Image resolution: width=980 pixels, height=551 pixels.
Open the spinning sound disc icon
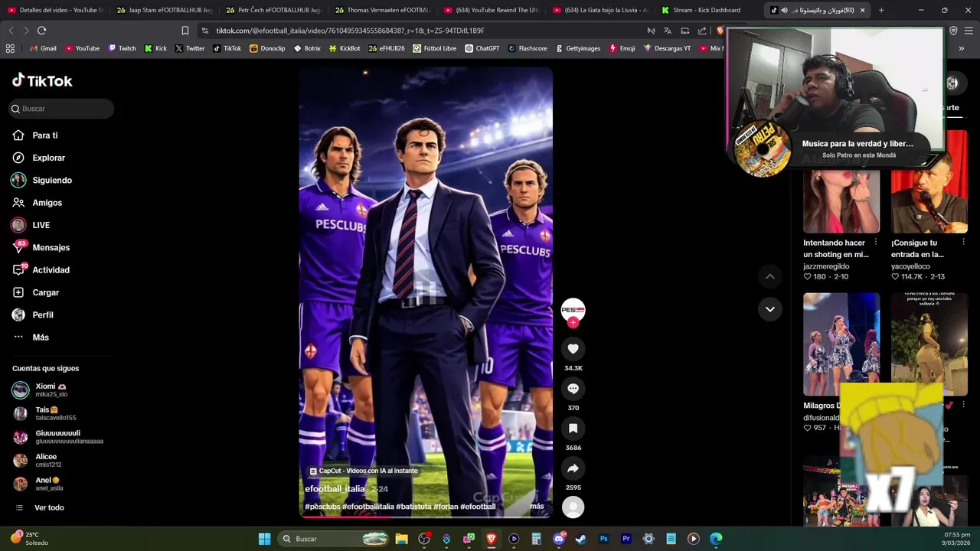click(x=573, y=507)
